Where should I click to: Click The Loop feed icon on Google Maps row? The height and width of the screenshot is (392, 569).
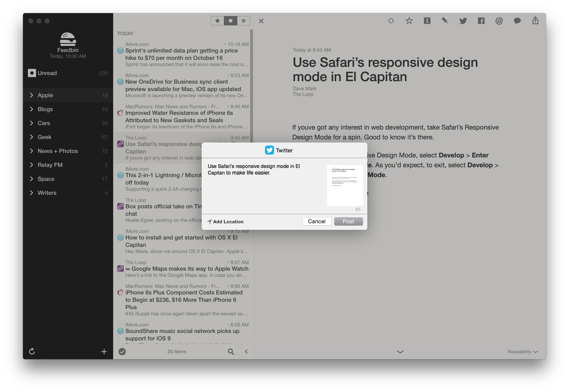[x=120, y=268]
